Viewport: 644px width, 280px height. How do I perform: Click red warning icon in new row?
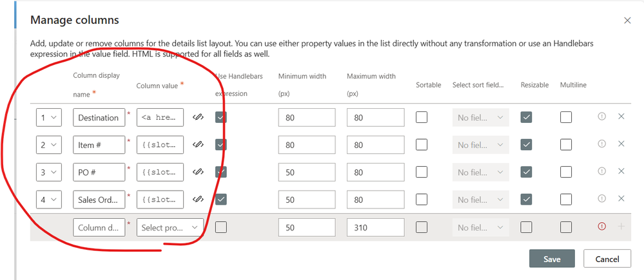[x=601, y=227]
